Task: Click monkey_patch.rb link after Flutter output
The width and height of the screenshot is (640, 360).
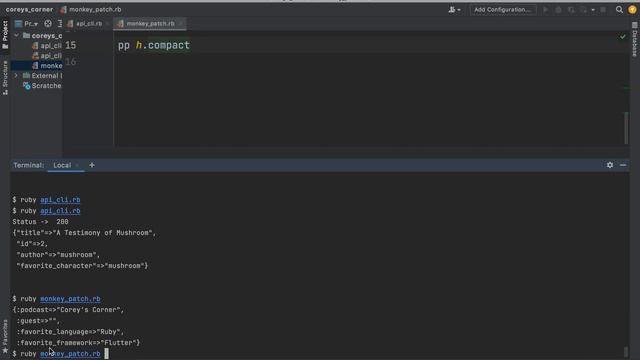Action: tap(70, 353)
